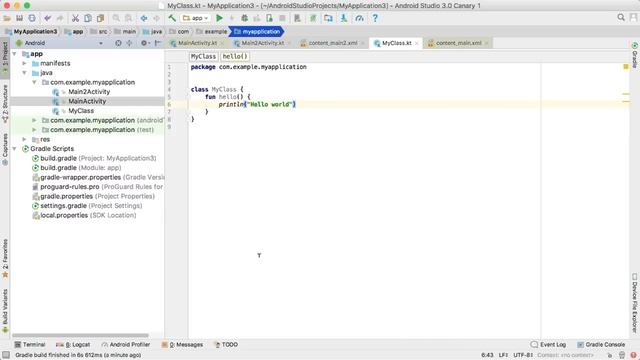Image resolution: width=640 pixels, height=360 pixels.
Task: Click the red error indicator in status bar
Action: pos(633,355)
